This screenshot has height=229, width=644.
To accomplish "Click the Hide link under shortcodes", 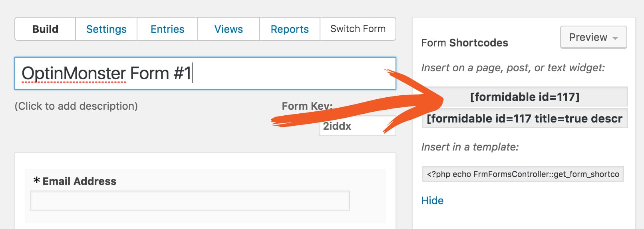I will [432, 201].
